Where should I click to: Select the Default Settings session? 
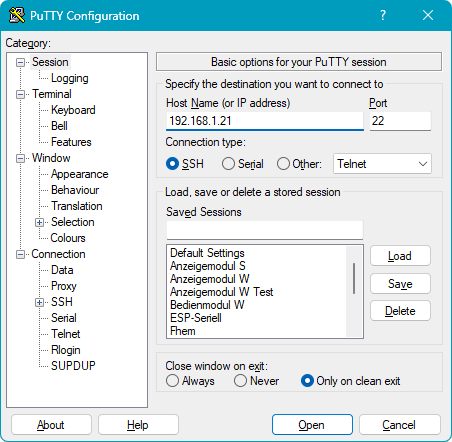207,253
